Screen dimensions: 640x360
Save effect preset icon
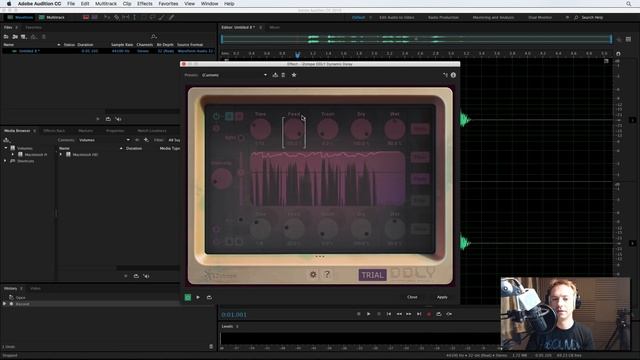pyautogui.click(x=275, y=75)
